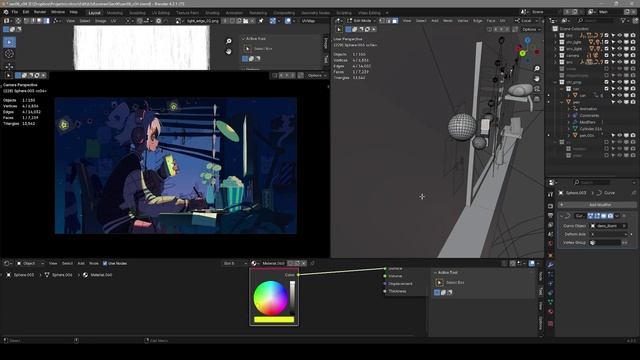Open the File menu
Viewport: 640px width, 360px height.
tap(15, 12)
